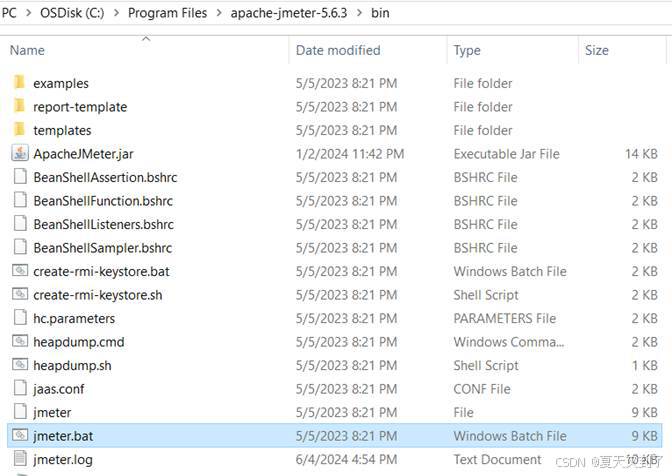Click the BeanShellListeners.bshrc file icon
Viewport: 672px width, 476px height.
(x=20, y=224)
